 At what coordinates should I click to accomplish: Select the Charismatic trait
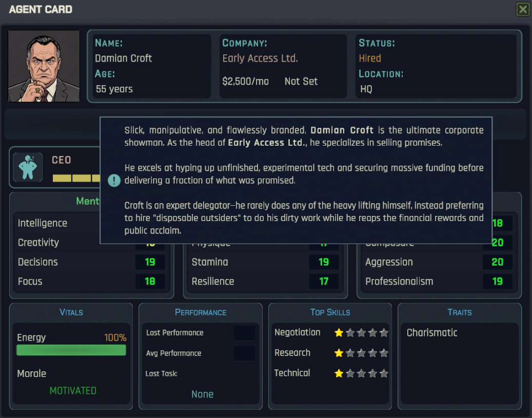point(432,332)
